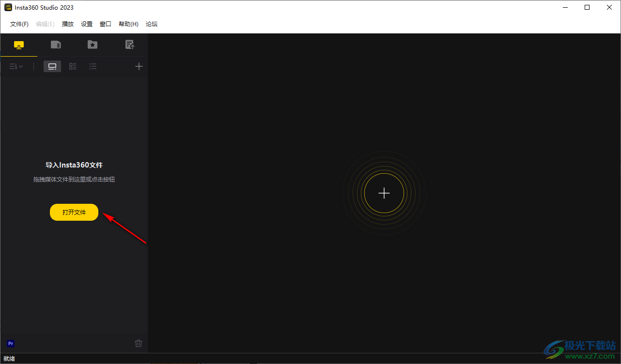Switch to compact list view
Image resolution: width=621 pixels, height=364 pixels.
(x=93, y=66)
